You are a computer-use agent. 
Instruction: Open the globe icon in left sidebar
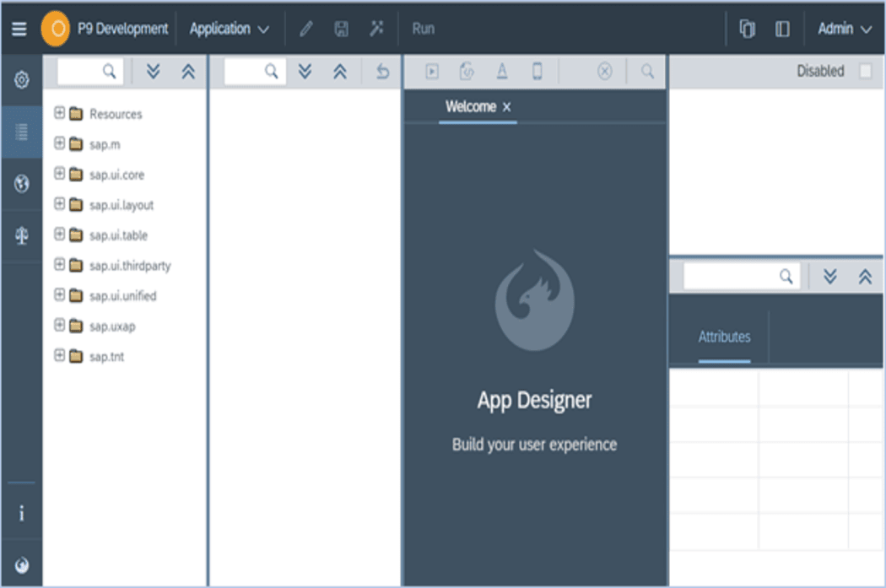pyautogui.click(x=21, y=184)
